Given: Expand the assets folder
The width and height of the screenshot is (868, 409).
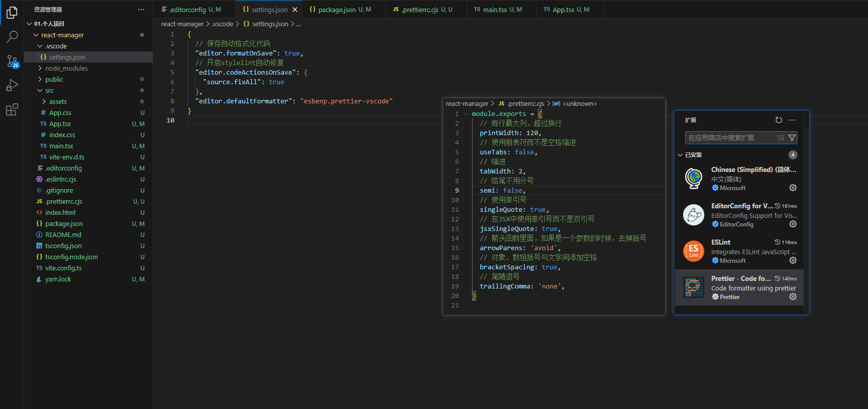Looking at the screenshot, I should pos(44,101).
